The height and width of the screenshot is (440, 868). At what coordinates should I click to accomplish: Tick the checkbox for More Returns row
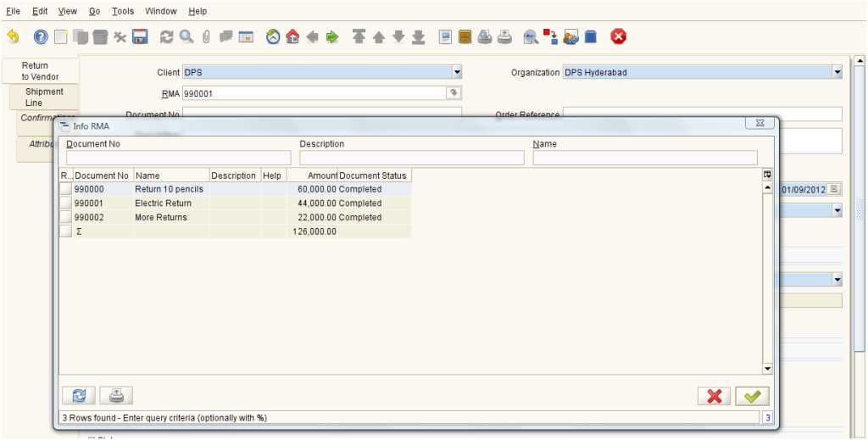(66, 217)
